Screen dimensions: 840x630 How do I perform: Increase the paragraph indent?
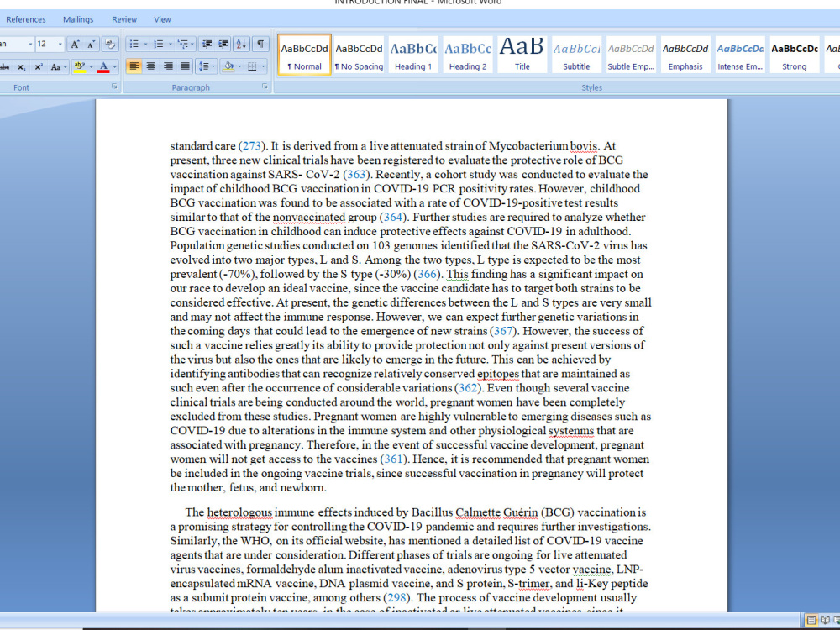(x=223, y=44)
